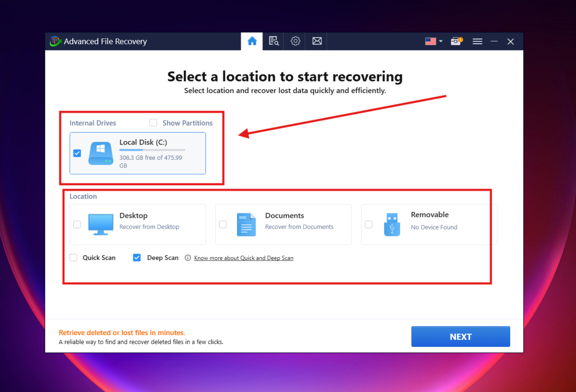576x392 pixels.
Task: Minimize the Advanced File Recovery window
Action: 494,42
